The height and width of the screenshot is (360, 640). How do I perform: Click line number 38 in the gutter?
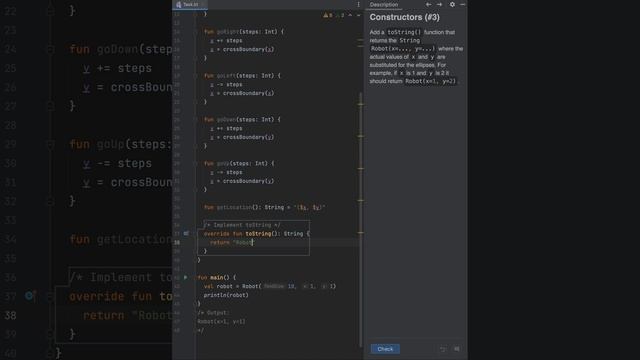tap(177, 242)
